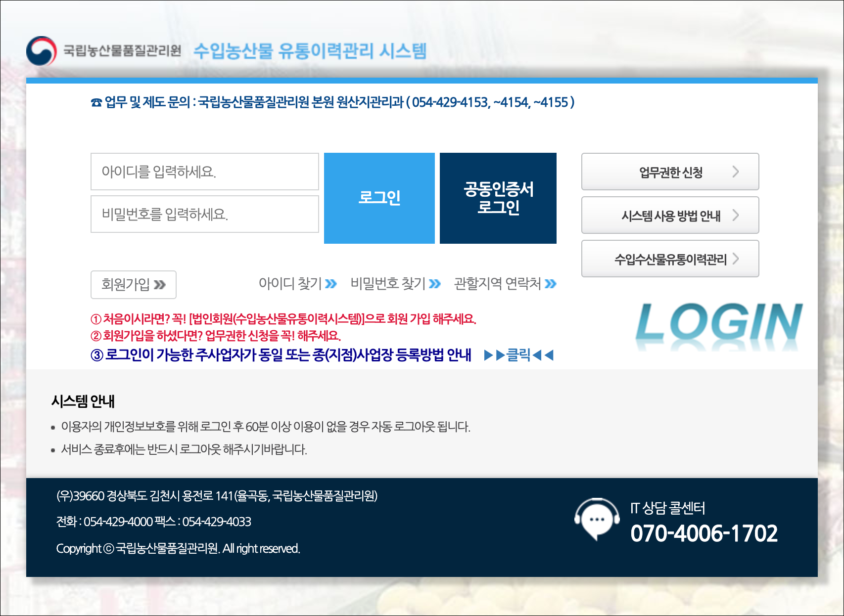Click the headset chat bubble call center icon
This screenshot has width=844, height=616.
[x=597, y=519]
